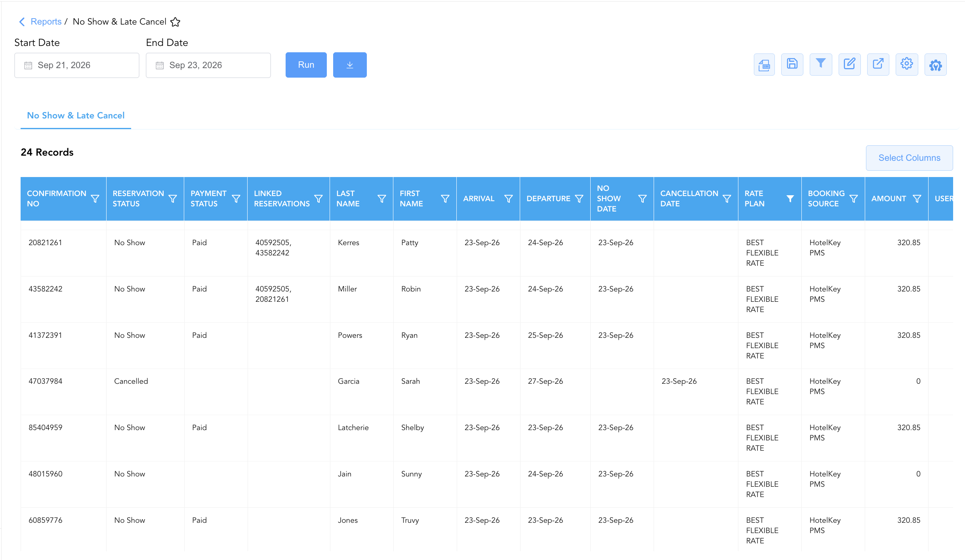Click the export CSV icon in toolbar
Image resolution: width=965 pixels, height=560 pixels.
click(x=764, y=65)
